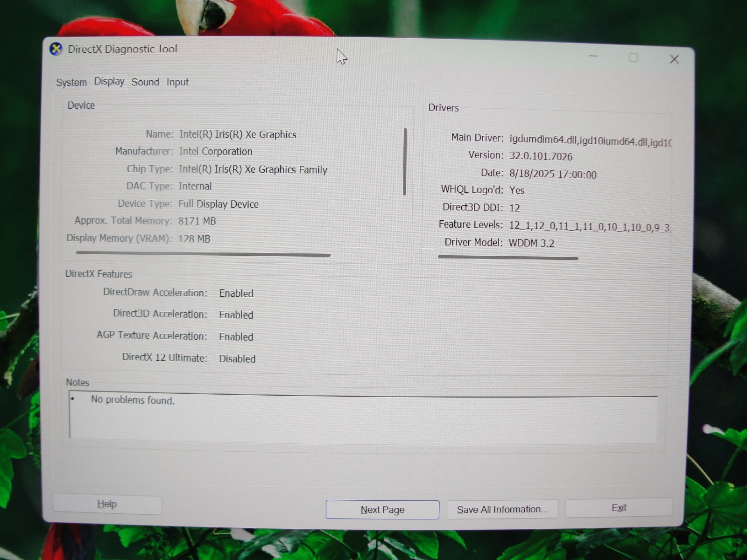Open the Sound tab
Image resolution: width=747 pixels, height=560 pixels.
(145, 82)
